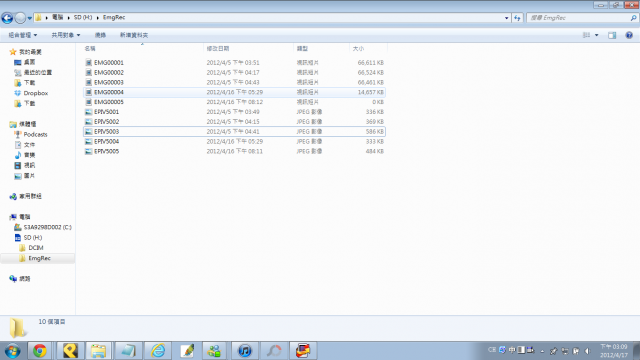
Task: Launch Internet Explorer from the taskbar
Action: 158,351
